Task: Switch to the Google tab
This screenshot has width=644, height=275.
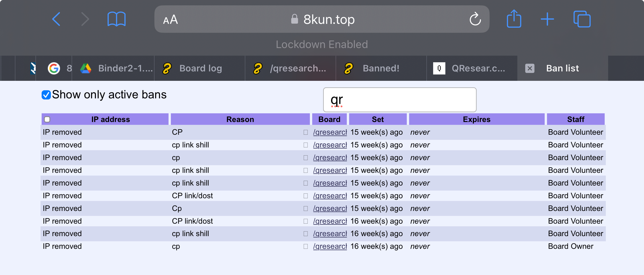Action: [54, 68]
